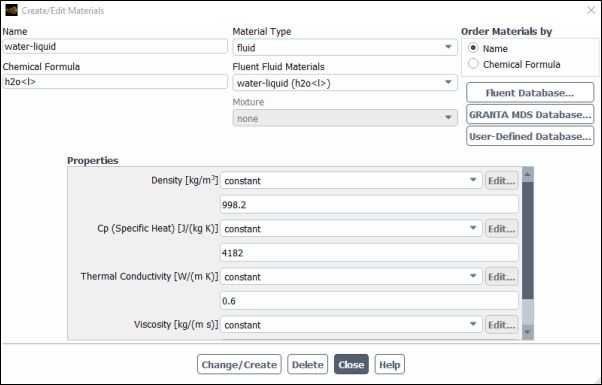Click the Fluent application icon in title bar
Viewport: 602px width, 385px height.
pyautogui.click(x=12, y=10)
